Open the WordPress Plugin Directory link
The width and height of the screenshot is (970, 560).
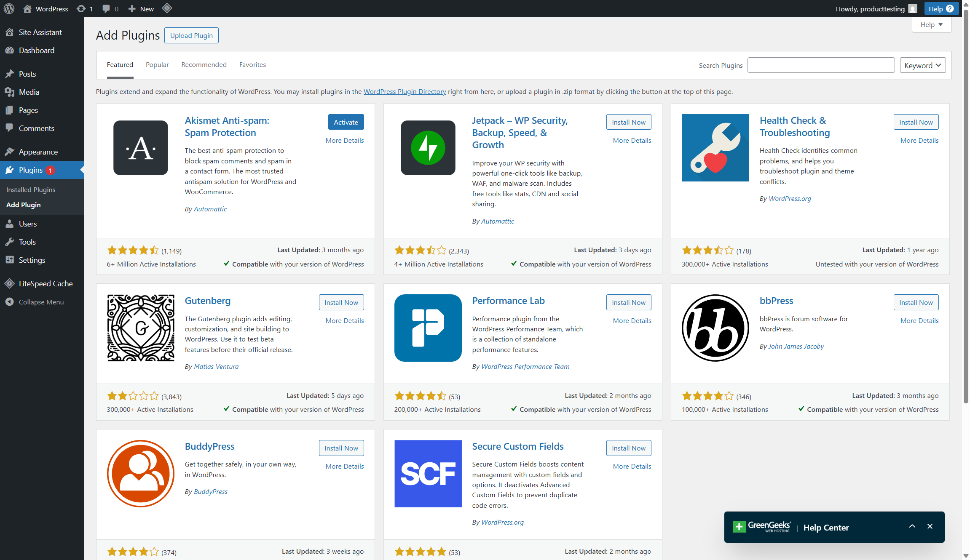click(405, 91)
